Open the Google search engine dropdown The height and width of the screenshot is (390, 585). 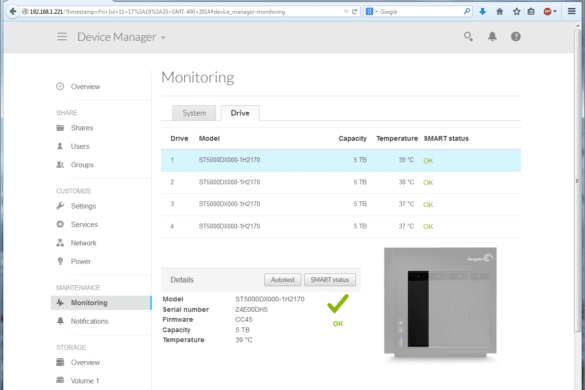tap(372, 12)
